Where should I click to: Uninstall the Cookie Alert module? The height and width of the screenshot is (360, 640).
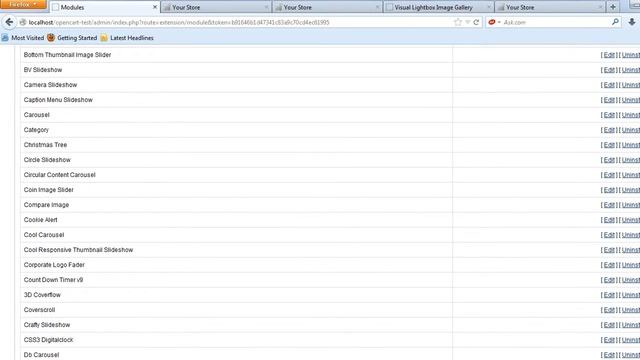(x=631, y=220)
